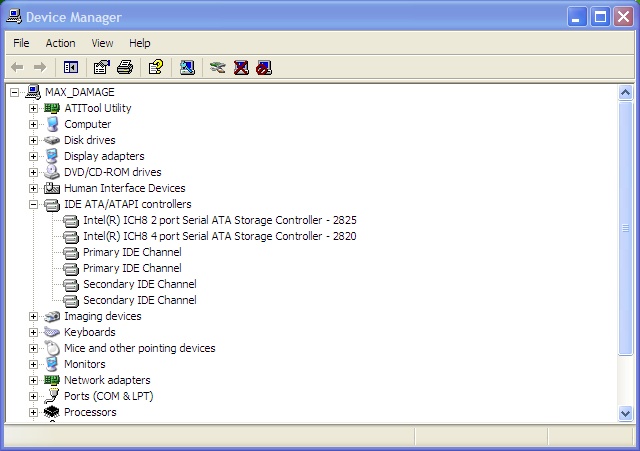Select Intel ICH8 2 port SATA Controller 2825

pos(219,220)
